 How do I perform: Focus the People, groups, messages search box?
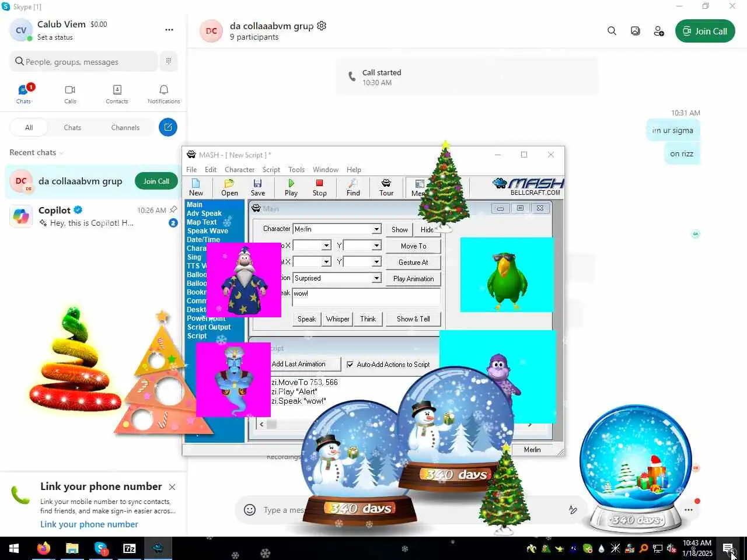83,61
